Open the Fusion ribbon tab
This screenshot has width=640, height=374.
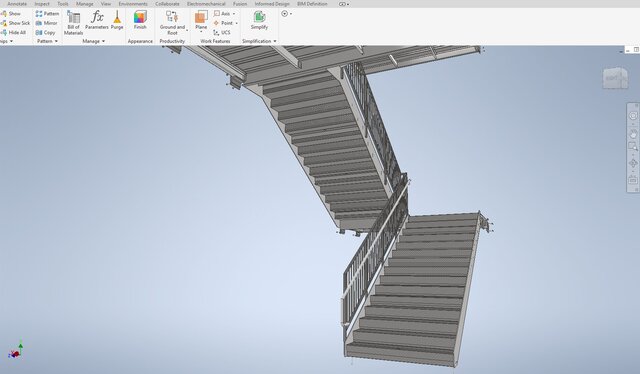point(240,4)
